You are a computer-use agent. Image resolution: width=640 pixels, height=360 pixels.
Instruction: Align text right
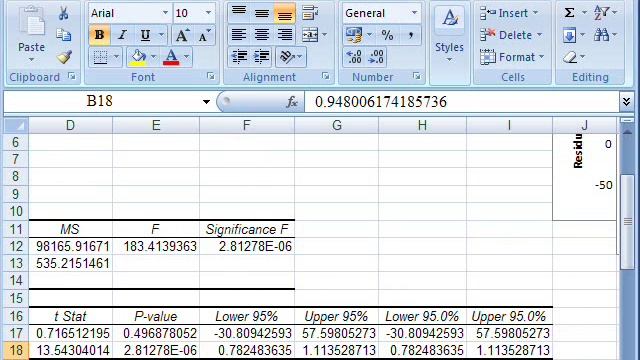tap(284, 35)
